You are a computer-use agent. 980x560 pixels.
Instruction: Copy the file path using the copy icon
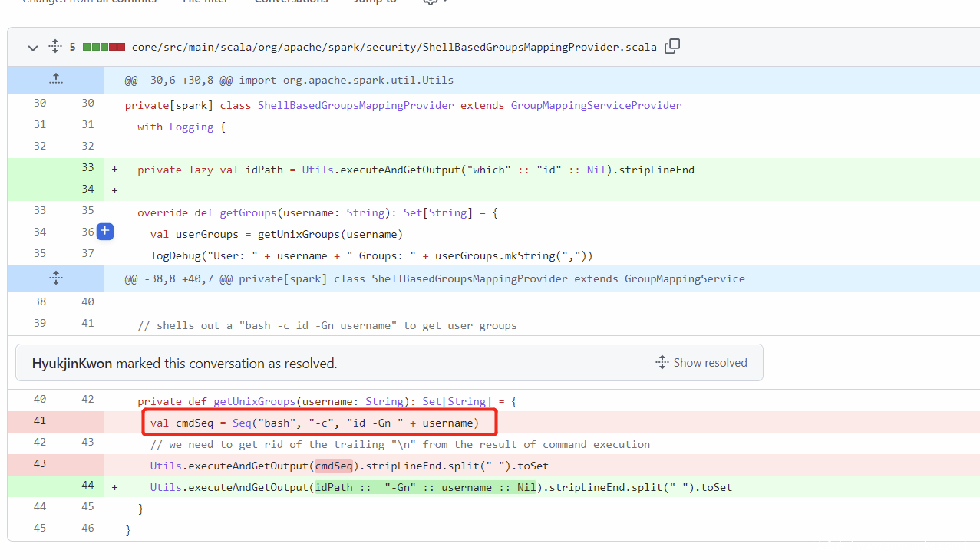coord(672,46)
